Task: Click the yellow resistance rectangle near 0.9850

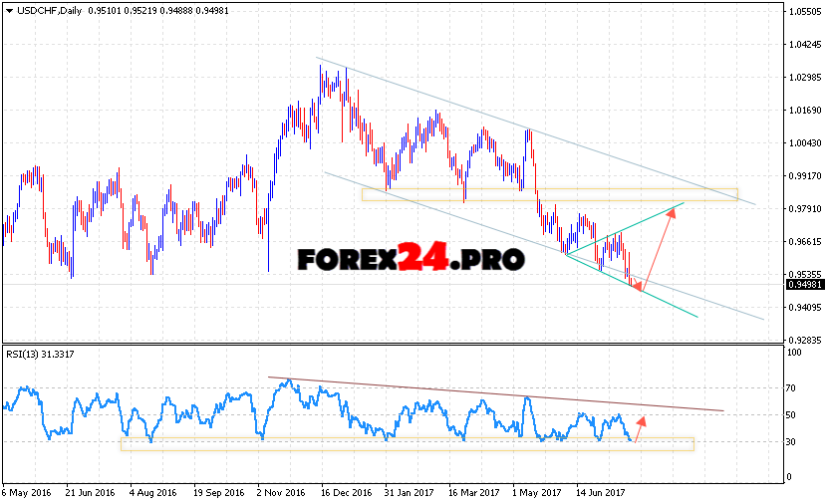Action: [548, 194]
